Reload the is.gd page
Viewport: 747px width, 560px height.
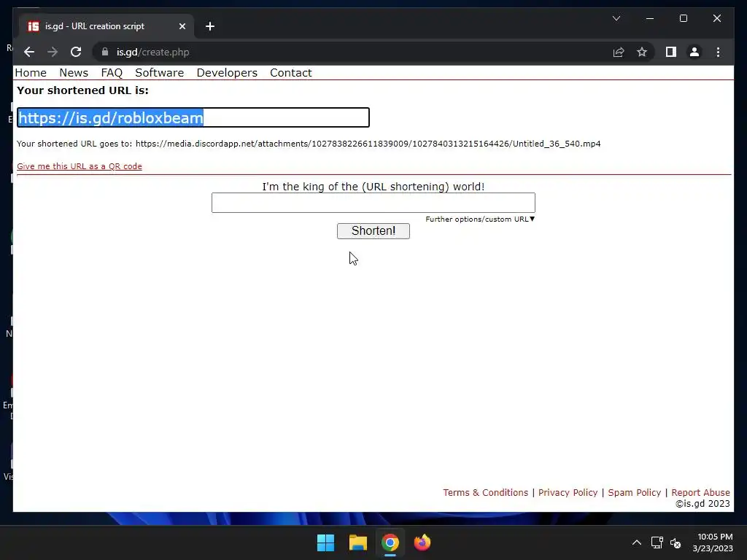[x=76, y=52]
